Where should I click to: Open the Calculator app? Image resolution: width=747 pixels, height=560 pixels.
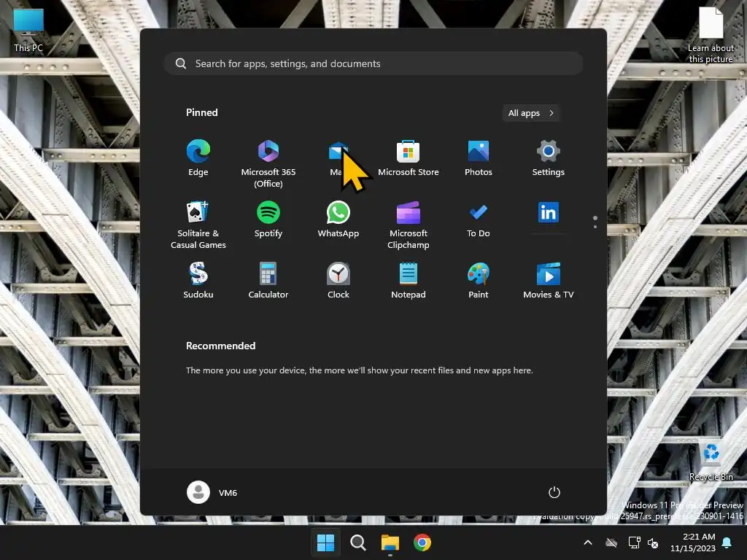pos(268,281)
